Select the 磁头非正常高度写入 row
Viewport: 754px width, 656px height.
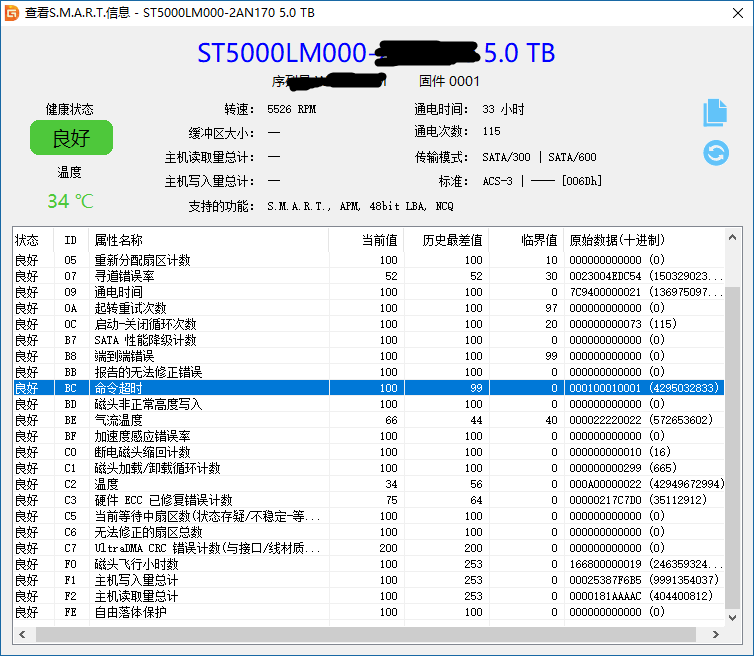[x=369, y=404]
